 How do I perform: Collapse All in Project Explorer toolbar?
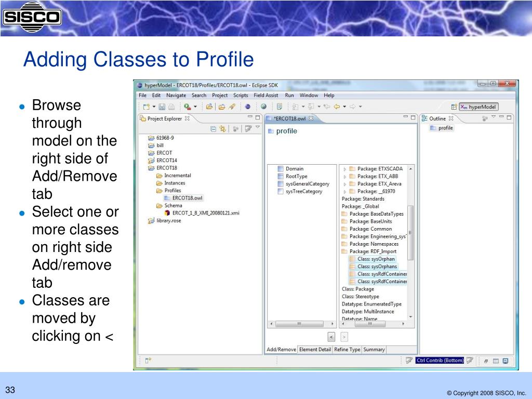213,129
